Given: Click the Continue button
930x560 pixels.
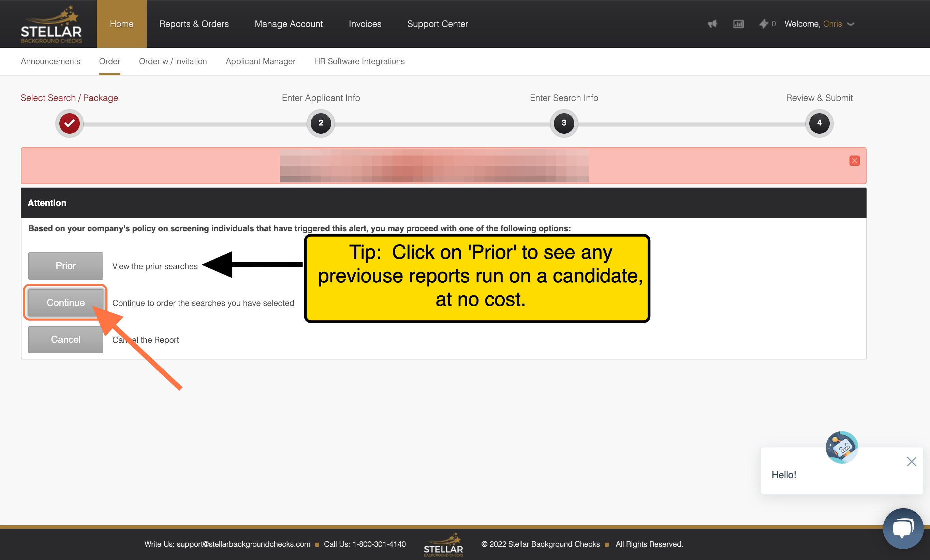Looking at the screenshot, I should pyautogui.click(x=65, y=303).
